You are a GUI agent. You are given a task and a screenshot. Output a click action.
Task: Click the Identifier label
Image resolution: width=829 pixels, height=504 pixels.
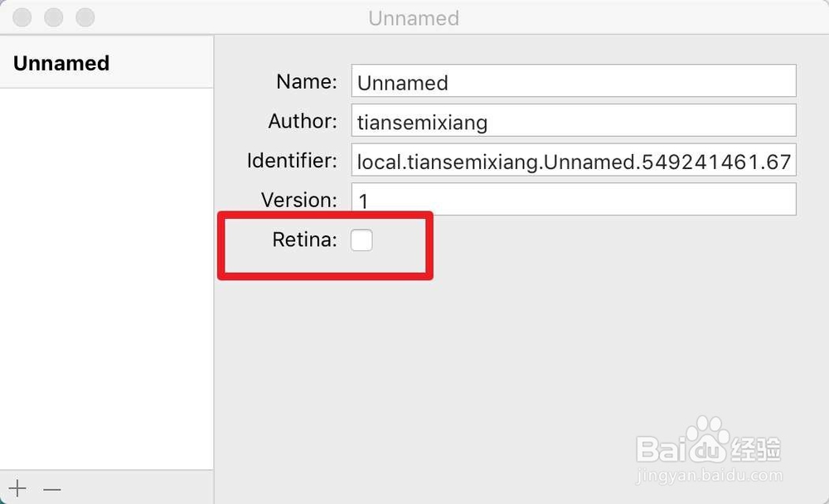point(292,160)
